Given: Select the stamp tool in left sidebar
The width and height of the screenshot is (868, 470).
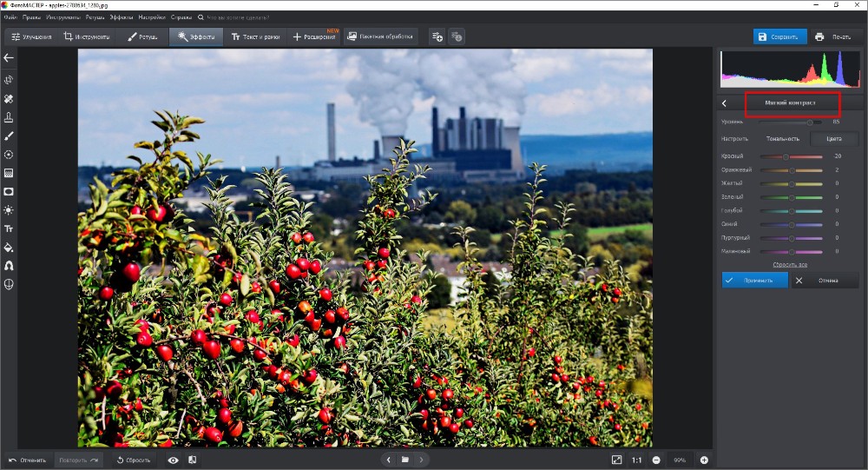Looking at the screenshot, I should coord(9,116).
